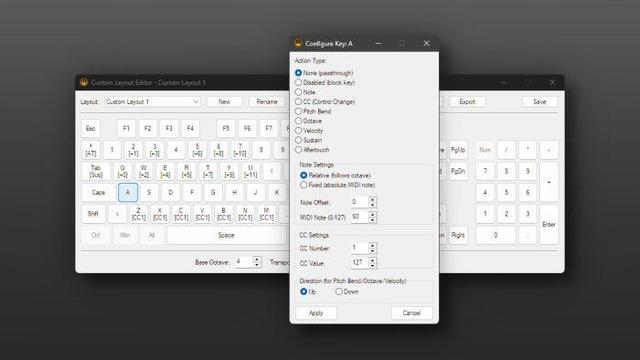Select the Q [+0] key

pos(122,171)
